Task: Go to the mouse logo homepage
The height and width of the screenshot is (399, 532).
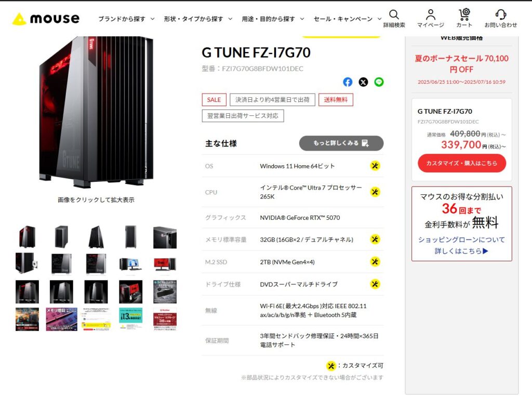Action: (46, 19)
